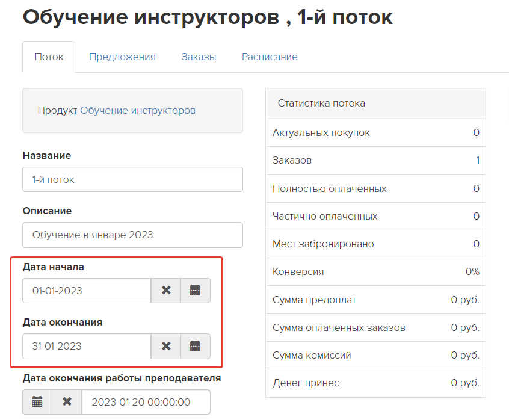Click the Заказов row label

click(292, 160)
